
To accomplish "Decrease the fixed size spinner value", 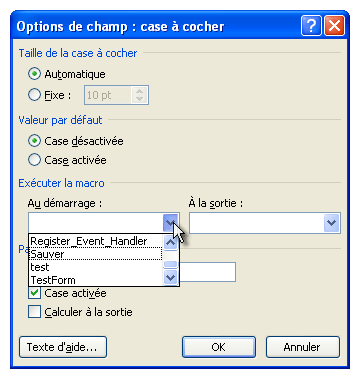I will pyautogui.click(x=139, y=99).
